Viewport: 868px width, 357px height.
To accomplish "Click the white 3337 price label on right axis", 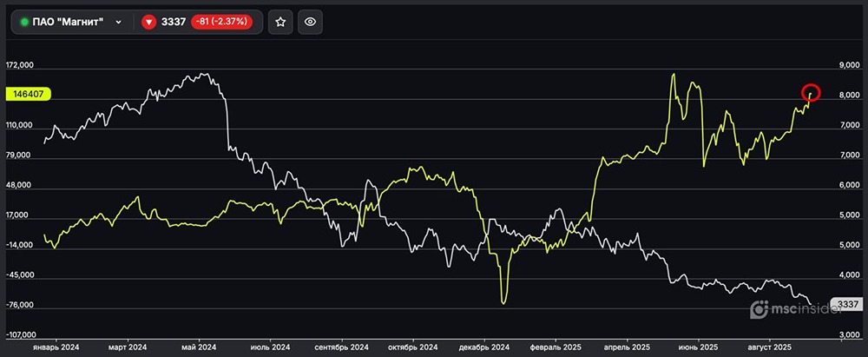I will pos(846,304).
